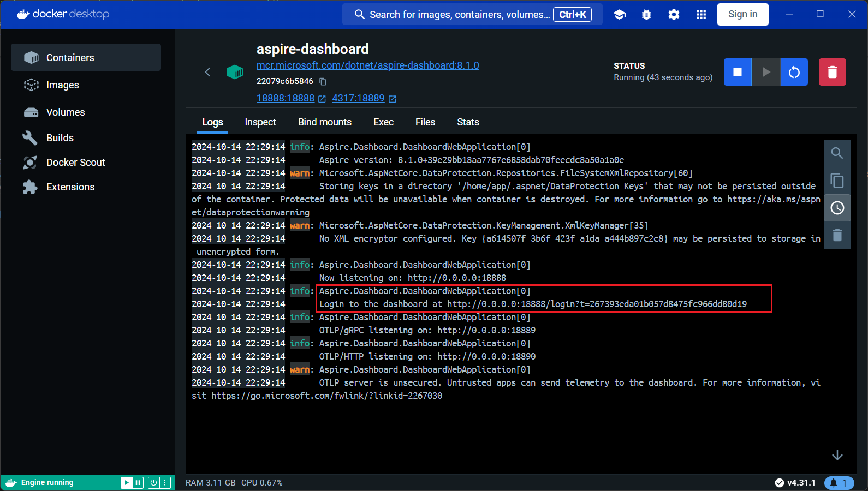
Task: Stop the aspire-dashboard container
Action: point(738,72)
